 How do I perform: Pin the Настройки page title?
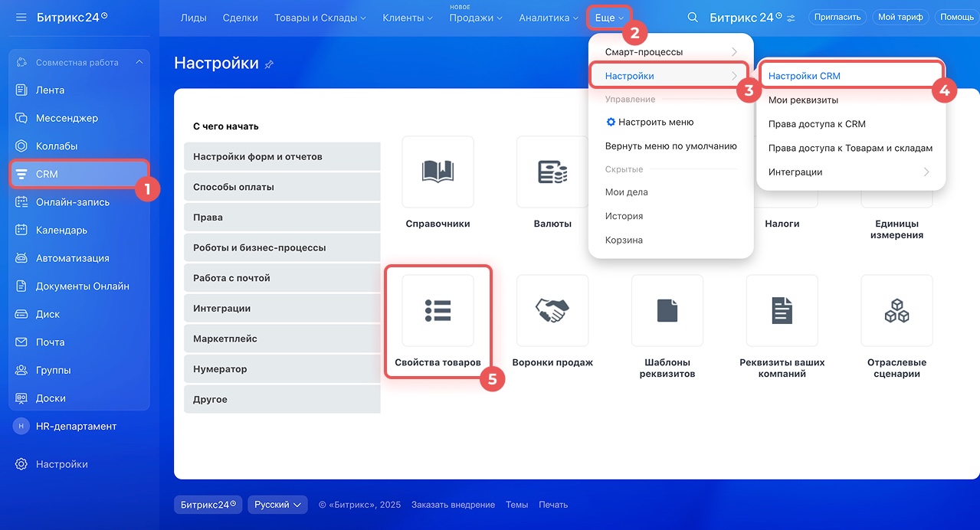pos(269,65)
